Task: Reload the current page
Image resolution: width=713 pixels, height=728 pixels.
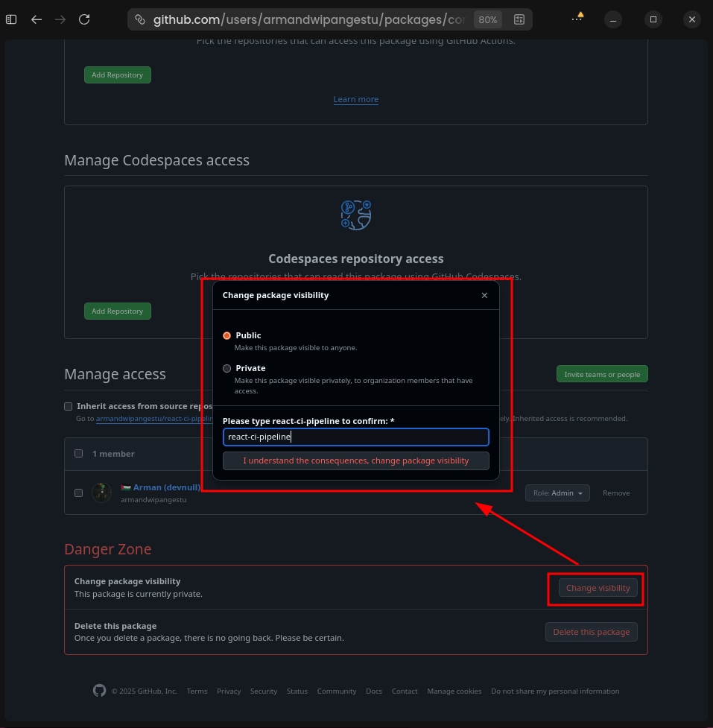Action: pyautogui.click(x=84, y=19)
